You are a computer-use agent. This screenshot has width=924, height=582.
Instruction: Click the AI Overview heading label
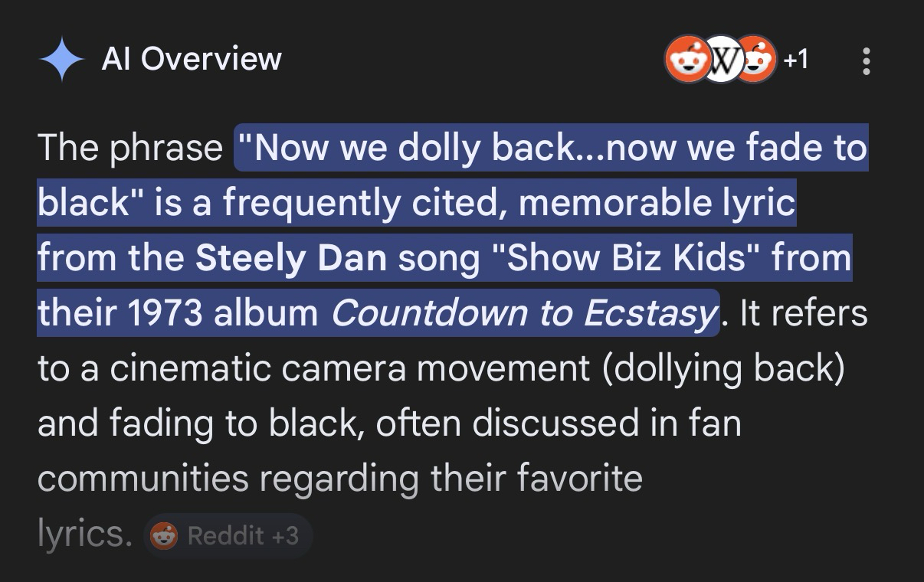click(192, 59)
